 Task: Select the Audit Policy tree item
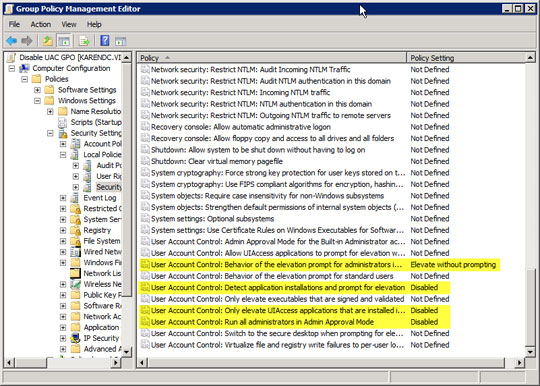[109, 165]
